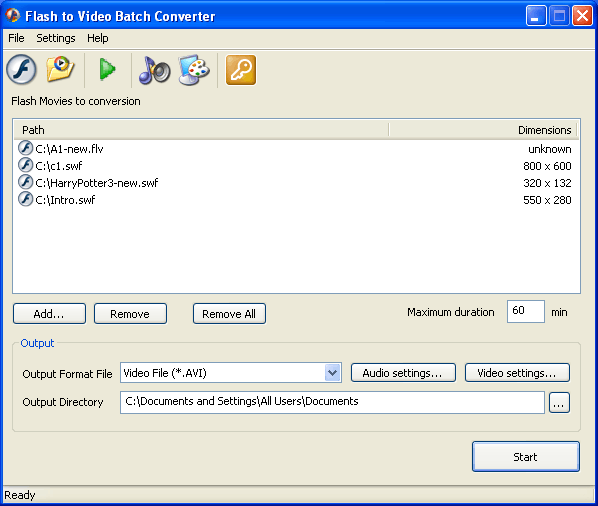Open the Settings menu
Viewport: 598px width, 506px height.
point(56,38)
